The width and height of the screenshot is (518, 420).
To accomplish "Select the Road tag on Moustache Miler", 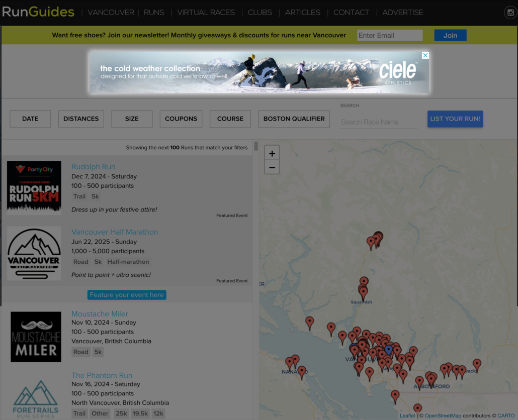I will [80, 352].
